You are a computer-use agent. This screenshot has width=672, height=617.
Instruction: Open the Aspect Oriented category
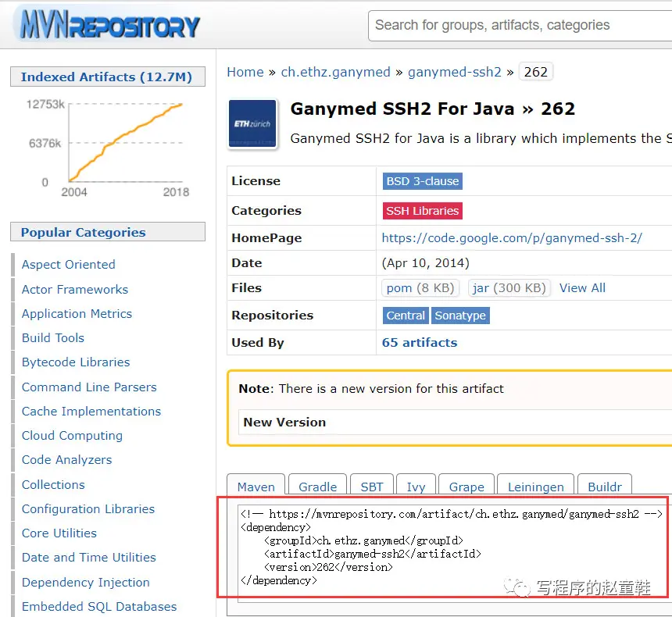point(69,264)
